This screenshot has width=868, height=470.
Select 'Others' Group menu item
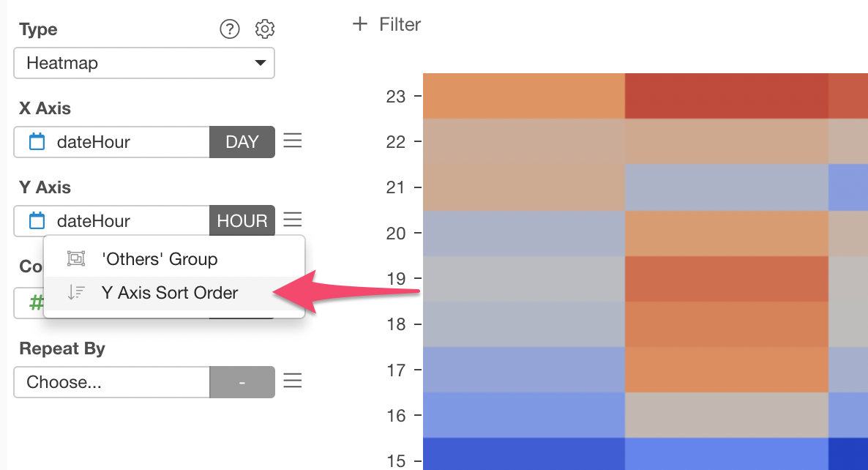pos(159,259)
